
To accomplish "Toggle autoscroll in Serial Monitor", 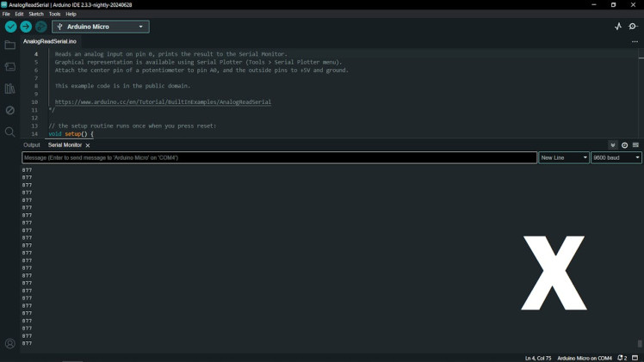I will point(613,145).
